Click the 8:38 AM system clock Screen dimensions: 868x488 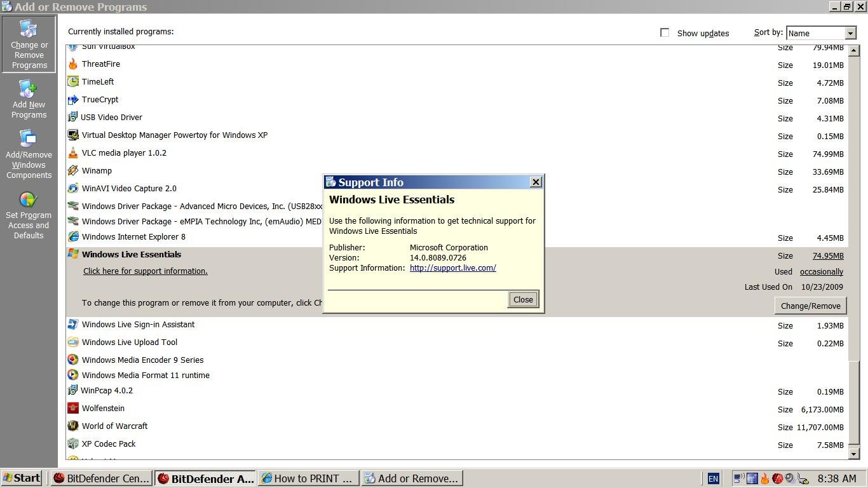(x=837, y=478)
